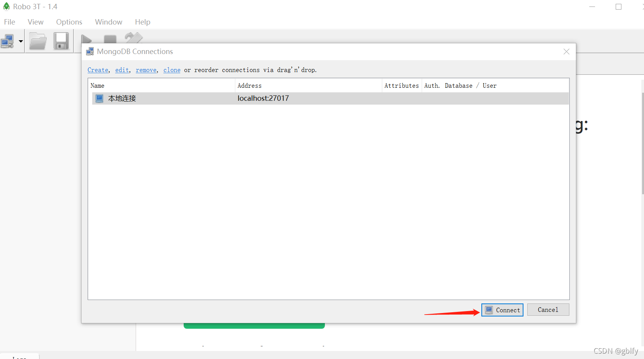Open the File menu

click(x=10, y=22)
